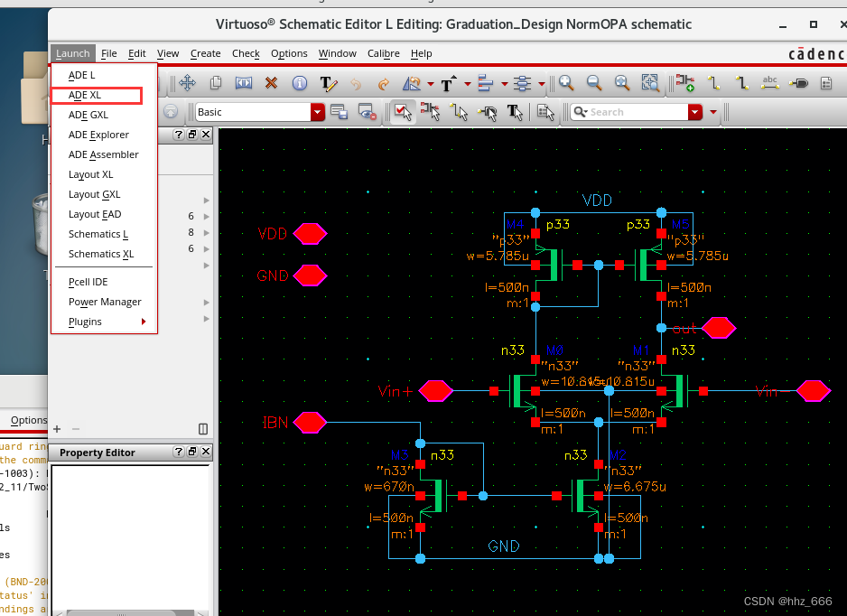Open the object properties info icon
Viewport: 847px width, 616px height.
click(x=299, y=83)
